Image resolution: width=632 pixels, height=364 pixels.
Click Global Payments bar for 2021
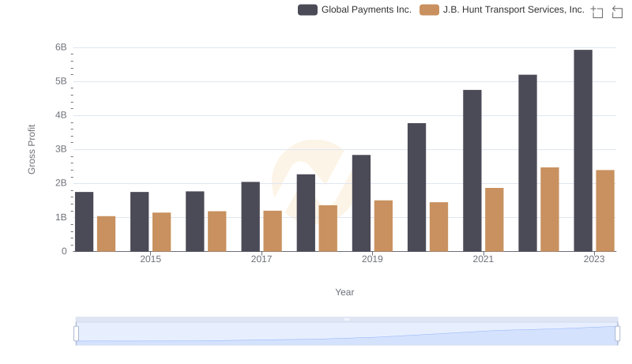[x=472, y=171]
